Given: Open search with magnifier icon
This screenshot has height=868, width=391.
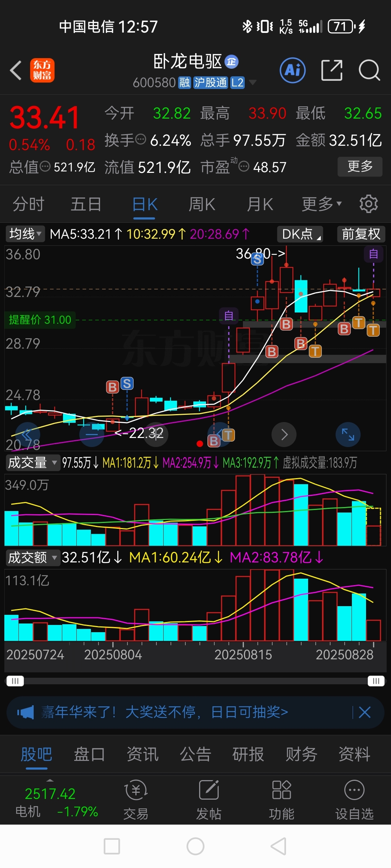Looking at the screenshot, I should coord(369,70).
